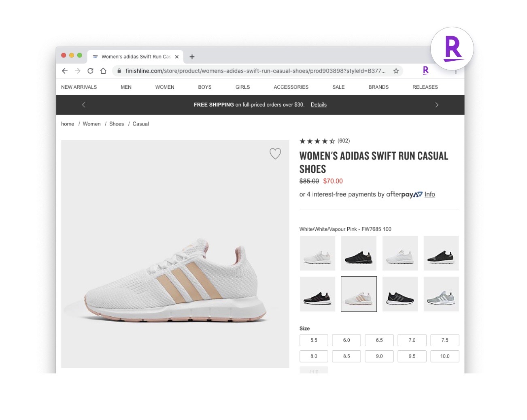Click the large product shoe image

(x=175, y=254)
